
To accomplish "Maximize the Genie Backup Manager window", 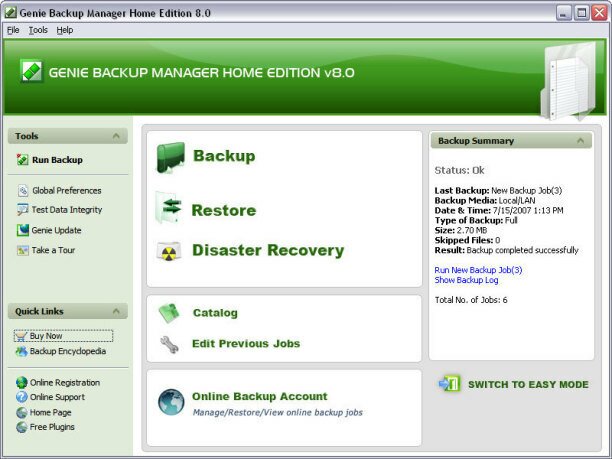I will (x=582, y=13).
